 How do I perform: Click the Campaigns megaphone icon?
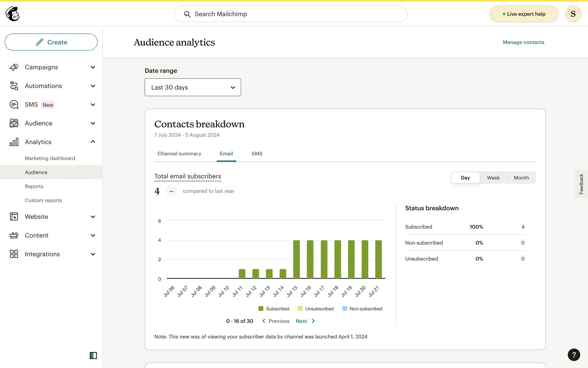tap(14, 67)
